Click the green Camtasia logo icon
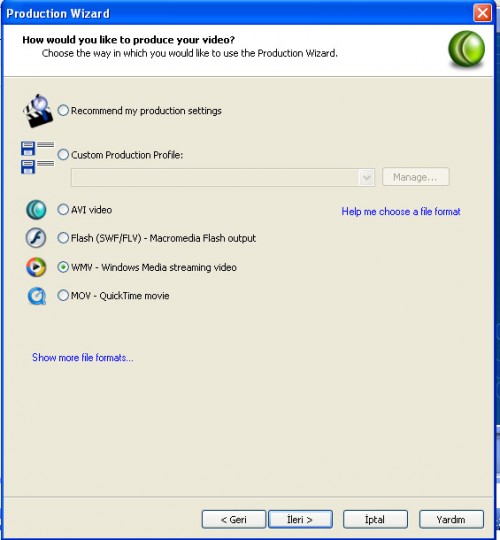 point(466,49)
